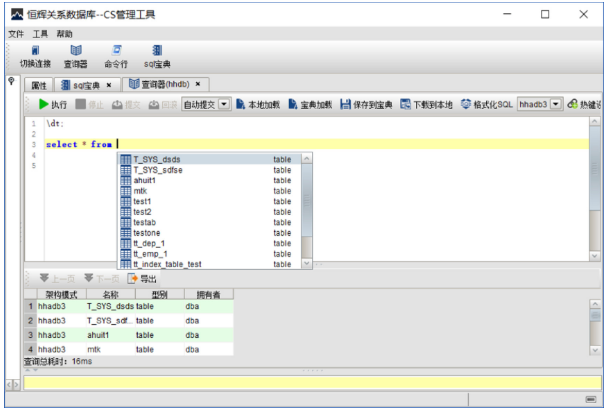Select result row 1 T_SYS_dsds cell
This screenshot has height=413, width=611.
[111, 306]
